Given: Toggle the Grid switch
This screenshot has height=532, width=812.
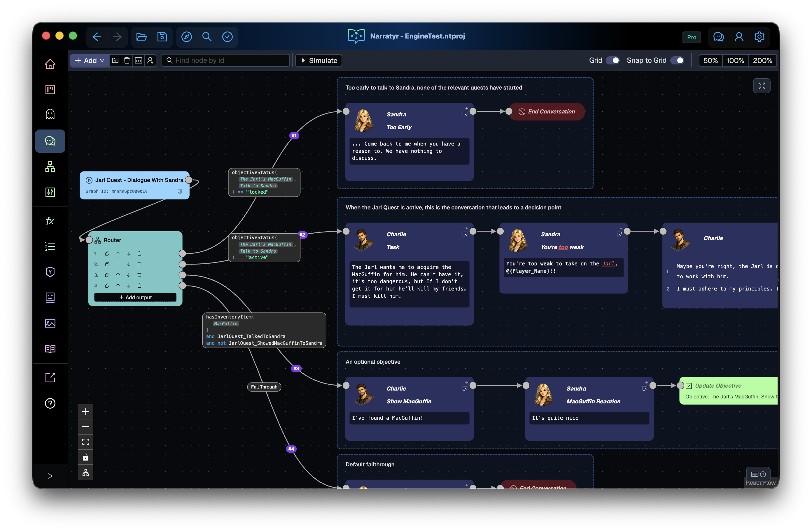Looking at the screenshot, I should (613, 60).
